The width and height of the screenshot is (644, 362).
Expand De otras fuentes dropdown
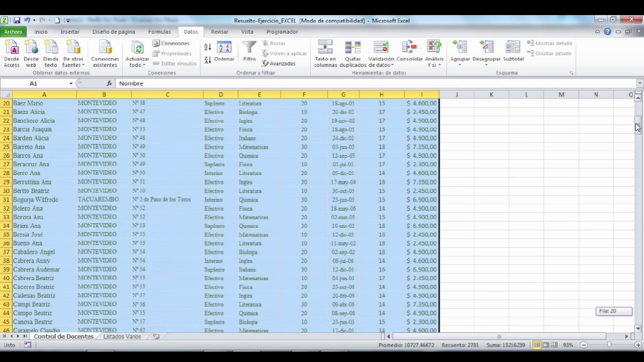(x=83, y=65)
